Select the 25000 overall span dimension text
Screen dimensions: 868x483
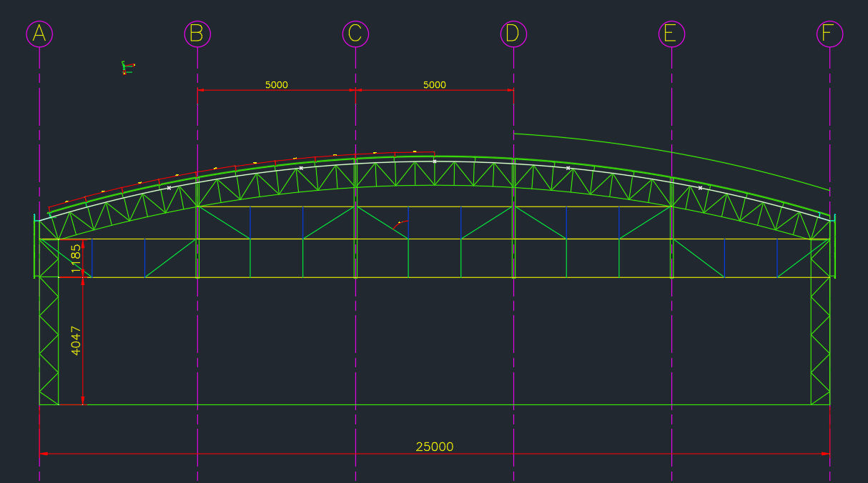point(434,447)
